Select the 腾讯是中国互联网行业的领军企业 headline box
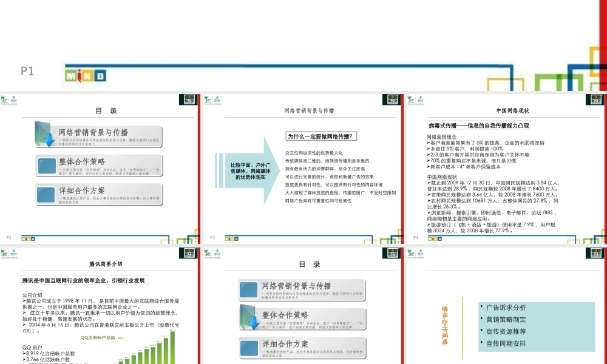 [84, 280]
